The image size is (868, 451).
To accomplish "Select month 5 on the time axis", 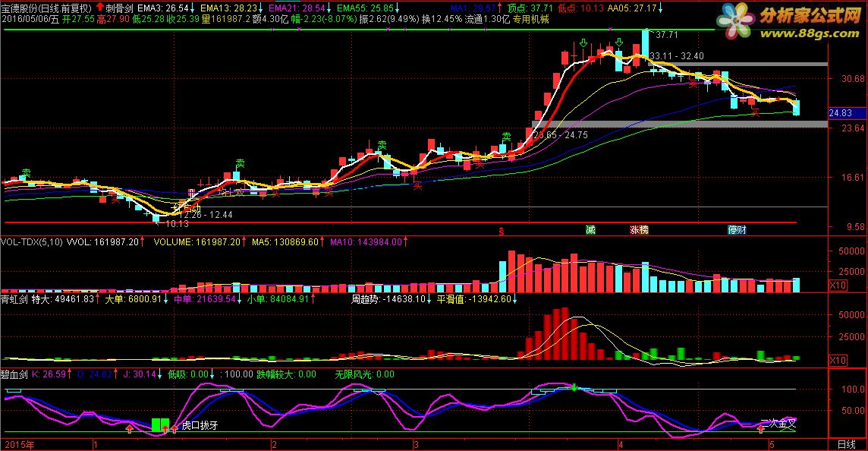I will click(772, 445).
